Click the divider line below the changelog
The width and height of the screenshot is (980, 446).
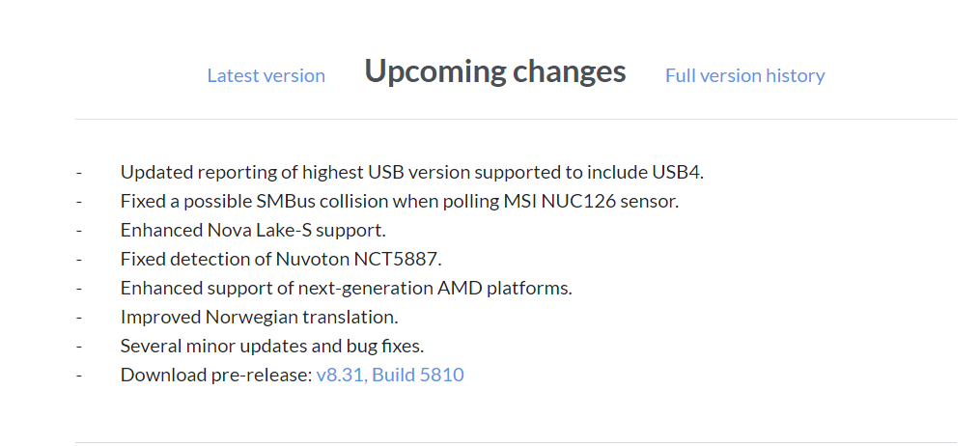[x=516, y=442]
